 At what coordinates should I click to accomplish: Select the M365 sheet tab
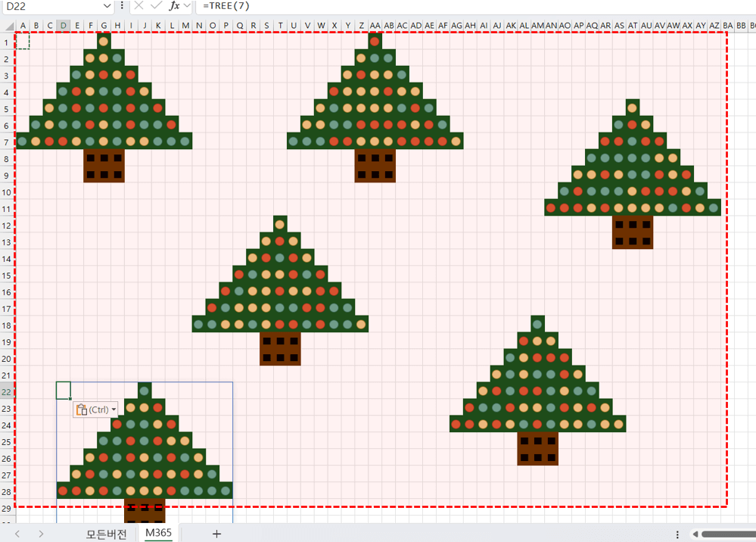pos(159,533)
